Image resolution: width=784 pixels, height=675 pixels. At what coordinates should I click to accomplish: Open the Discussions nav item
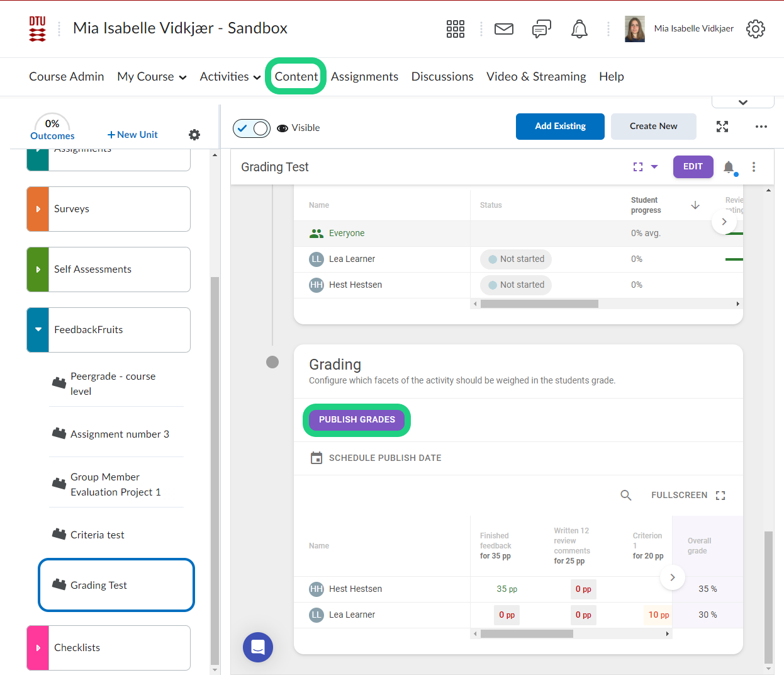pyautogui.click(x=442, y=77)
